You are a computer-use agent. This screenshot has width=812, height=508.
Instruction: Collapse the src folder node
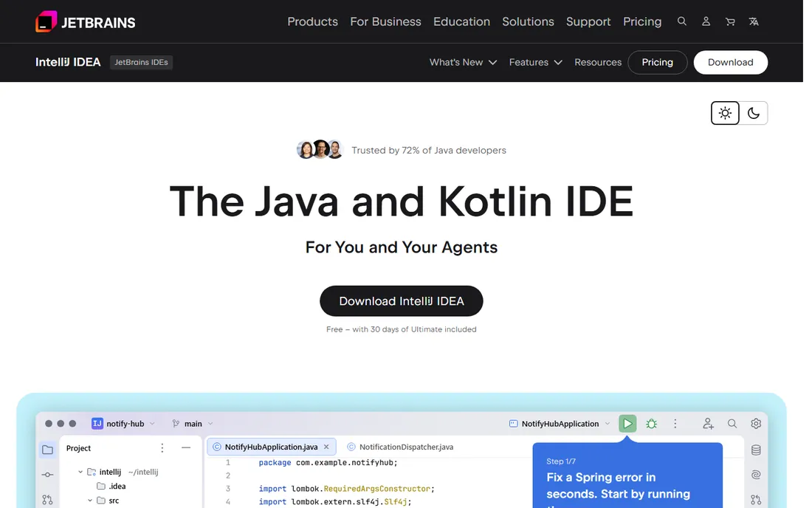[90, 500]
